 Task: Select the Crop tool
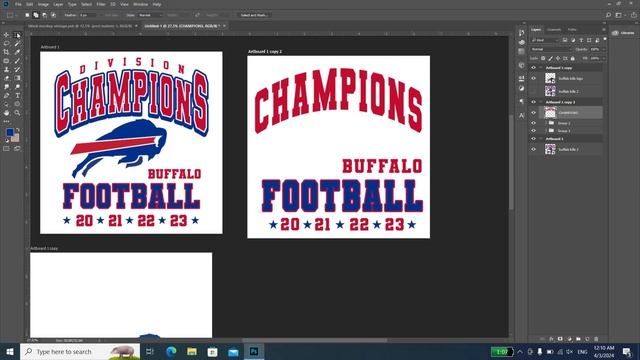[6, 52]
